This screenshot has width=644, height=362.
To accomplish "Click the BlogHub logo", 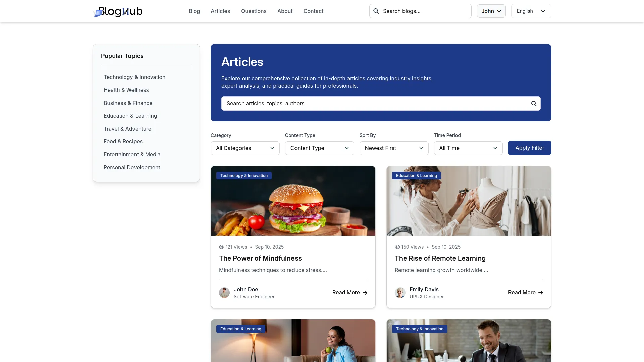I will tap(117, 12).
